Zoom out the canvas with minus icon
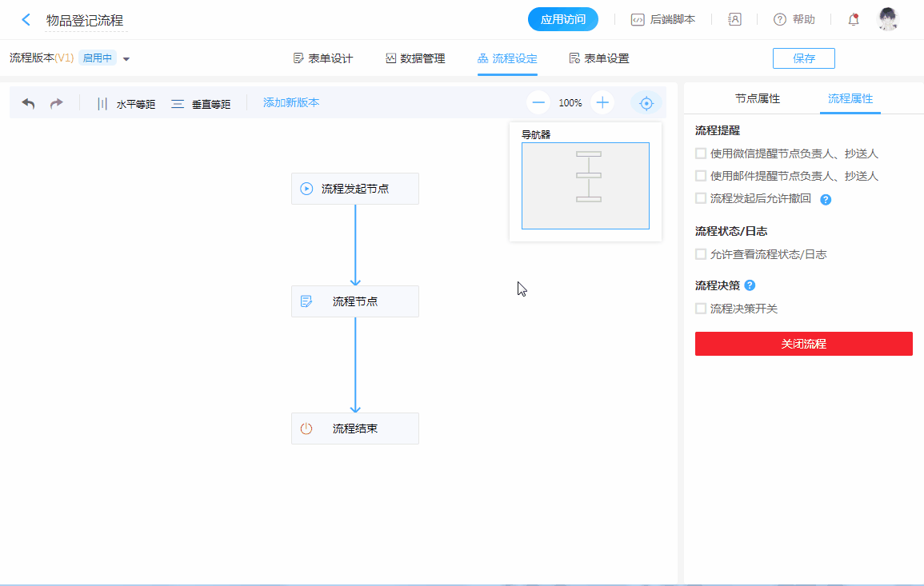 [538, 102]
